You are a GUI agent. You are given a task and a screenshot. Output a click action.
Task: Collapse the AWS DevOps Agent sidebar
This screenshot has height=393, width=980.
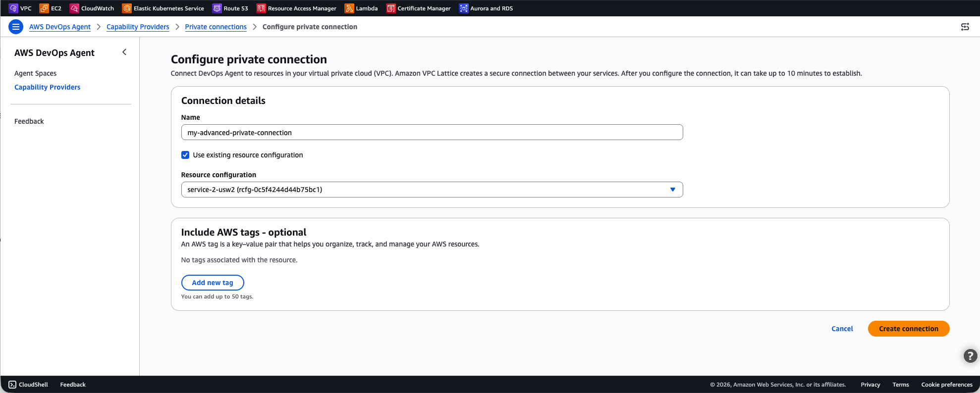click(124, 52)
